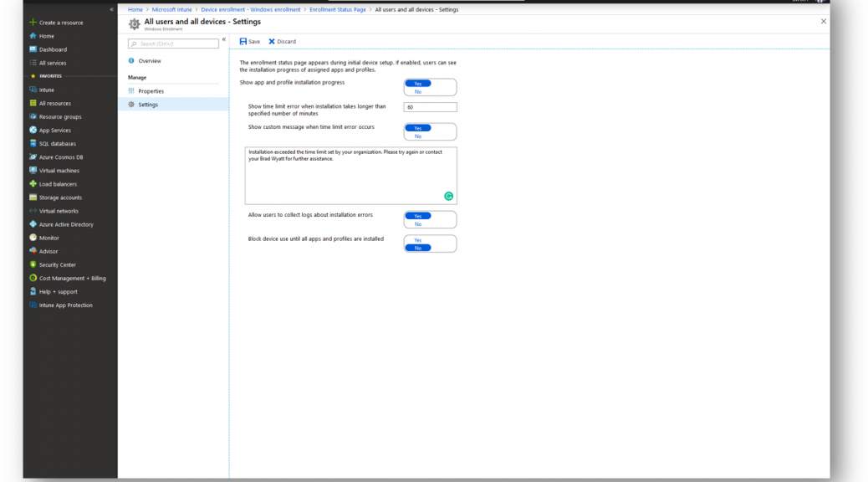Open Azure Active Directory icon
868x482 pixels.
click(x=33, y=224)
